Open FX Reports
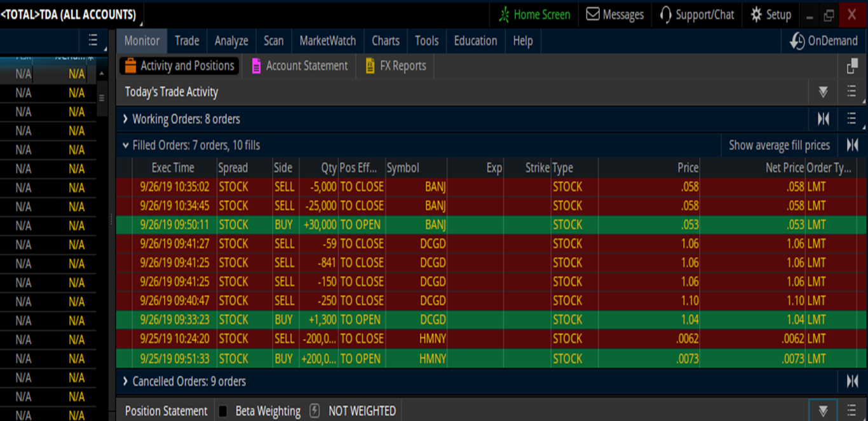This screenshot has height=421, width=868. (x=395, y=66)
